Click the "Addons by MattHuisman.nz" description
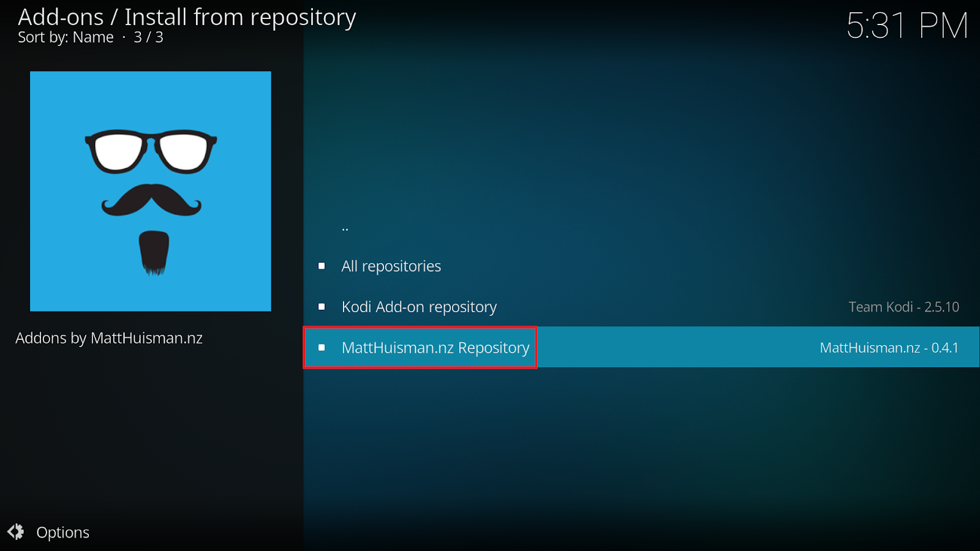 (x=109, y=338)
